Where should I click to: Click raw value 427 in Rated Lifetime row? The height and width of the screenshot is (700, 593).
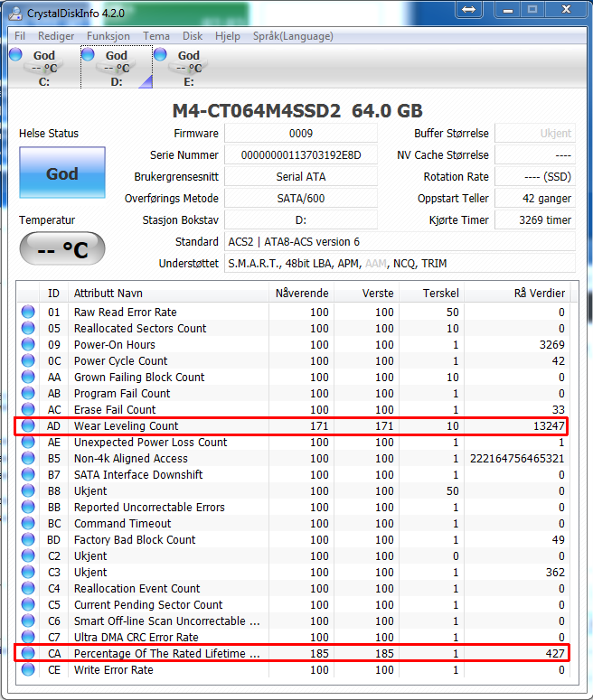(x=555, y=654)
